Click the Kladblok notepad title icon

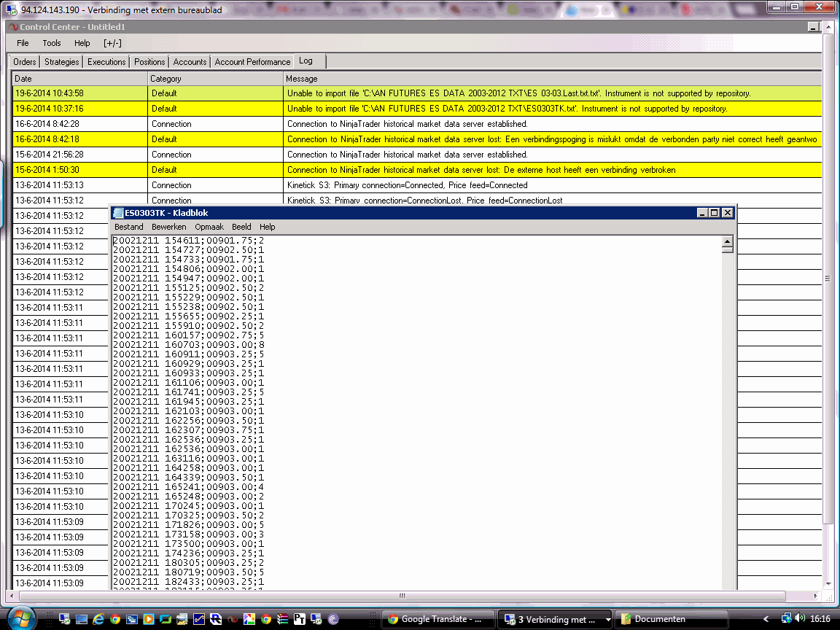coord(118,213)
